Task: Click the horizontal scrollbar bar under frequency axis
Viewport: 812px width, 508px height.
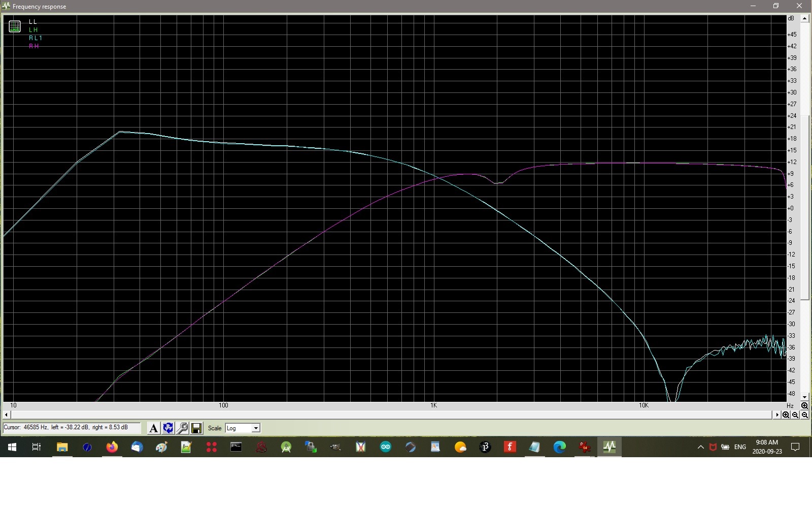Action: 392,415
